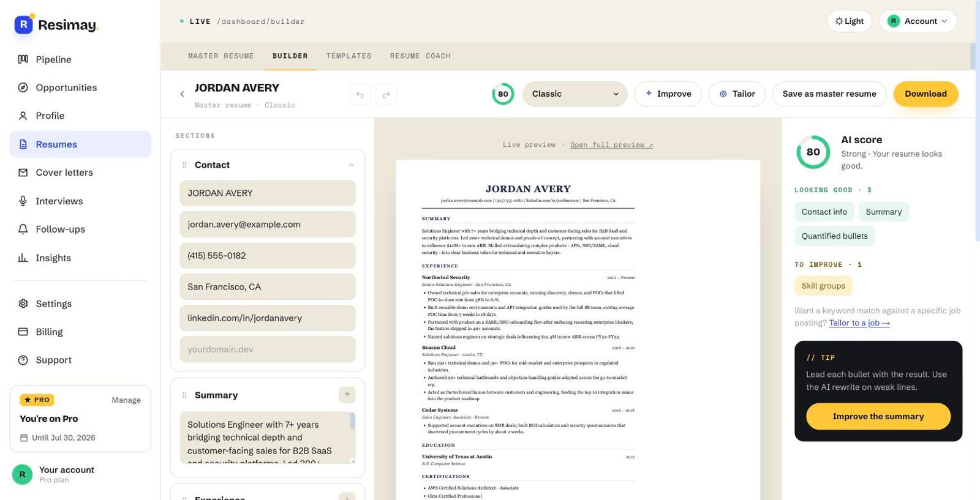This screenshot has height=500, width=980.
Task: Open the Account dropdown menu
Action: pos(918,21)
